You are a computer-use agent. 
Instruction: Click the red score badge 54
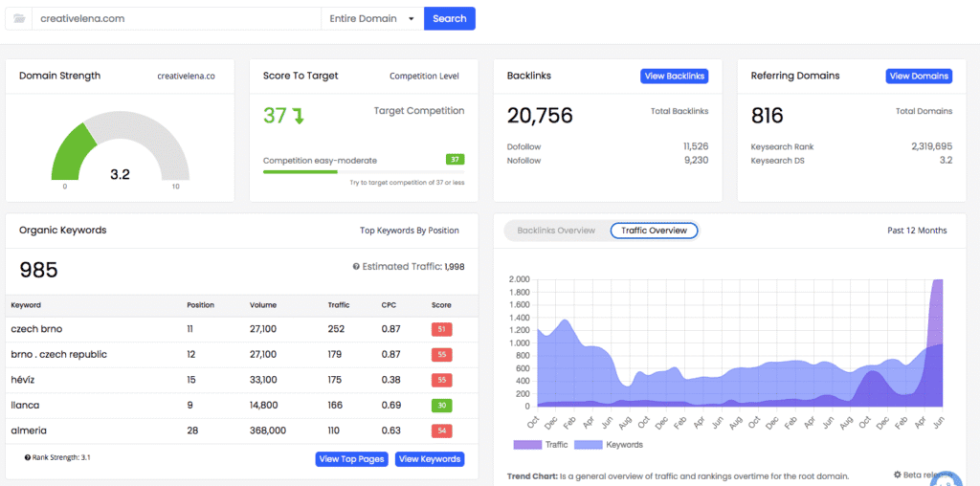coord(442,431)
